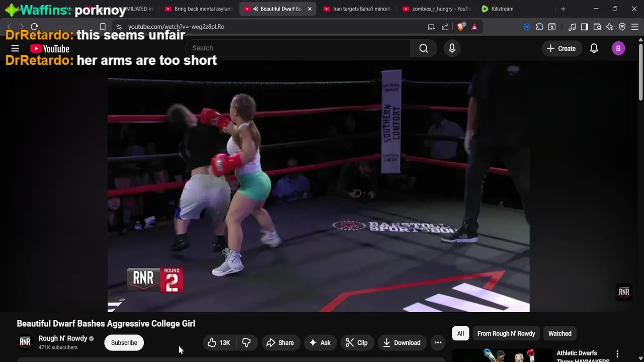Viewport: 644px width, 362px height.
Task: Click the blue circular extension icon
Action: [x=527, y=27]
